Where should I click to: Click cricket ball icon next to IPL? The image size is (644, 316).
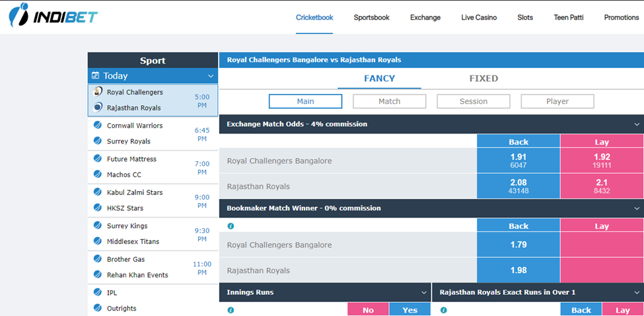coord(97,292)
